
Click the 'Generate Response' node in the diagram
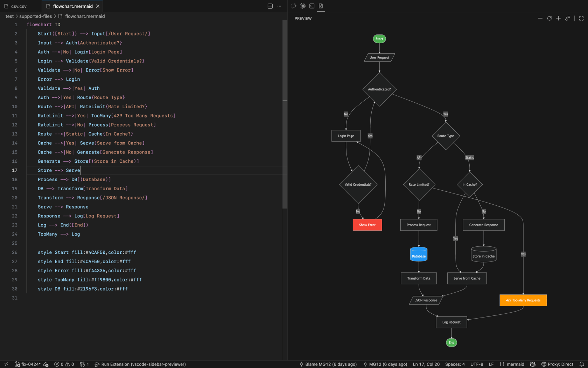click(484, 225)
